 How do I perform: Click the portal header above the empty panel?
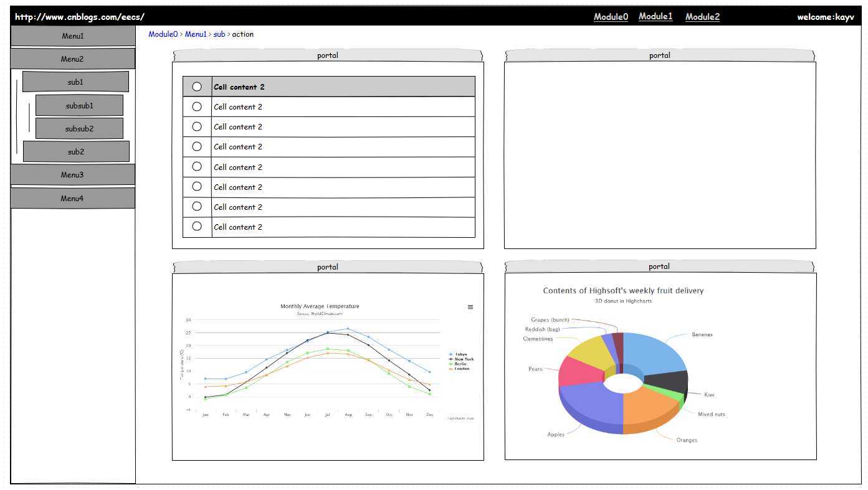[x=660, y=55]
